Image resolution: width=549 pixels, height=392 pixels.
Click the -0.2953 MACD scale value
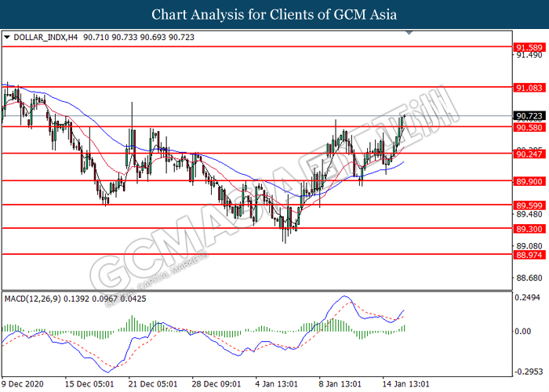pyautogui.click(x=528, y=372)
